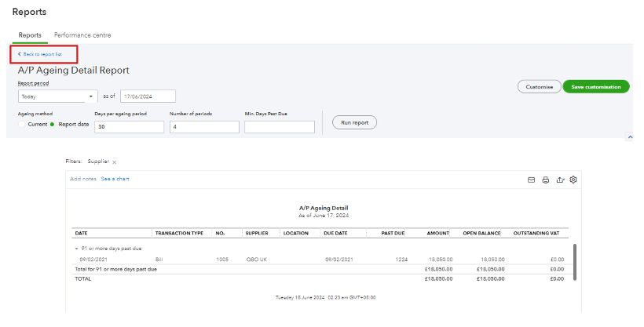Switch to the Performance centre tab
Viewport: 644px width, 327px height.
82,35
